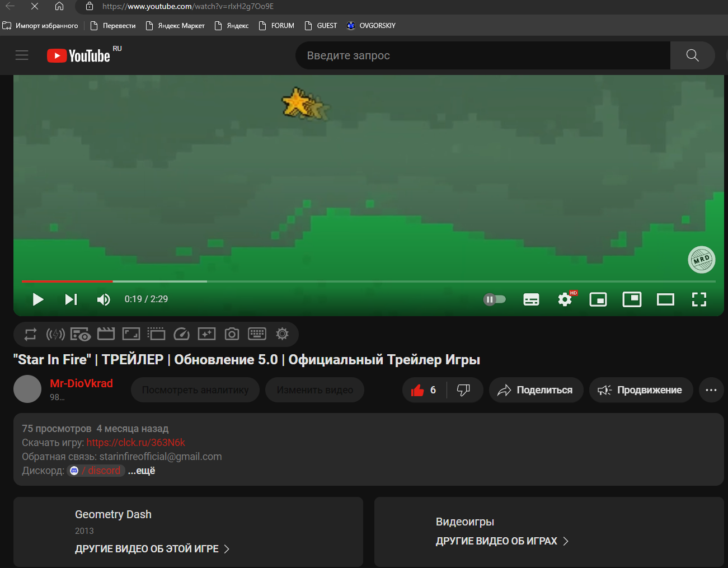Switch to theater mode
Image resolution: width=728 pixels, height=568 pixels.
coord(665,299)
